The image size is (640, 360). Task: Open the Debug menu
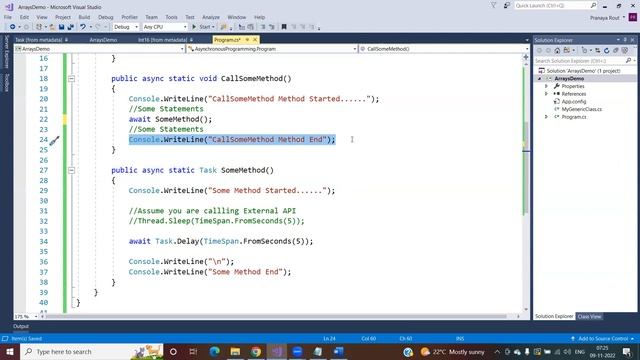coord(105,17)
